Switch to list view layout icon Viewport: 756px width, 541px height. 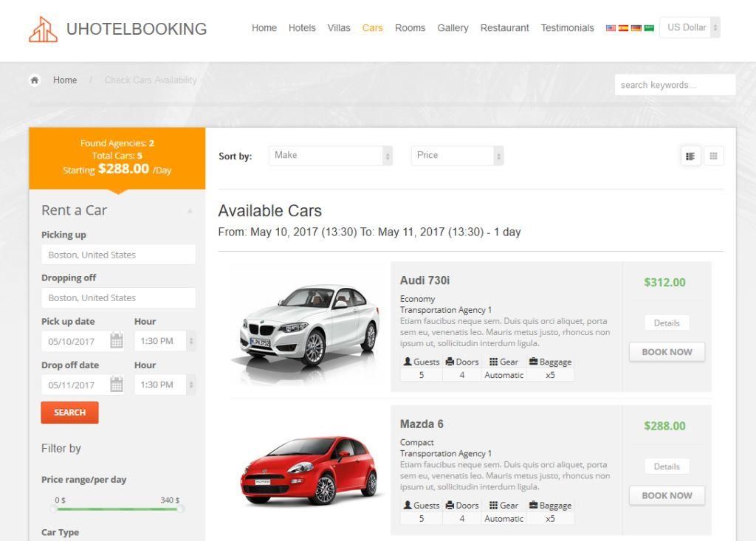click(x=690, y=156)
